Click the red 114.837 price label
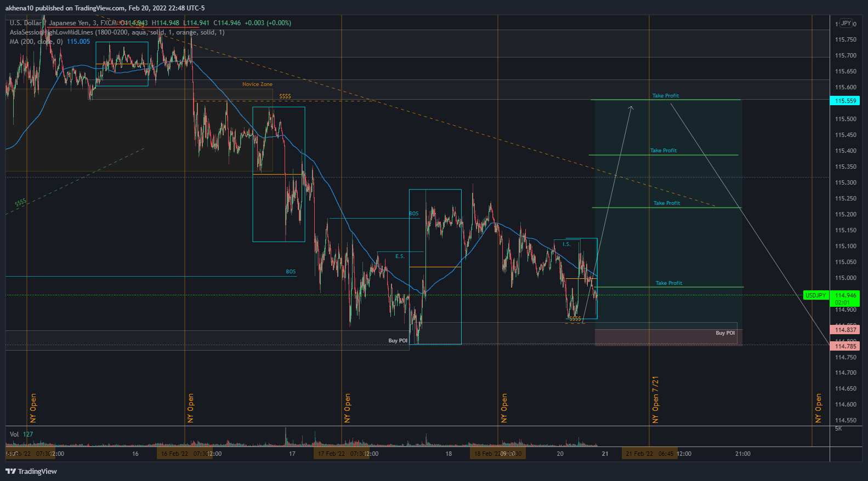 tap(845, 330)
